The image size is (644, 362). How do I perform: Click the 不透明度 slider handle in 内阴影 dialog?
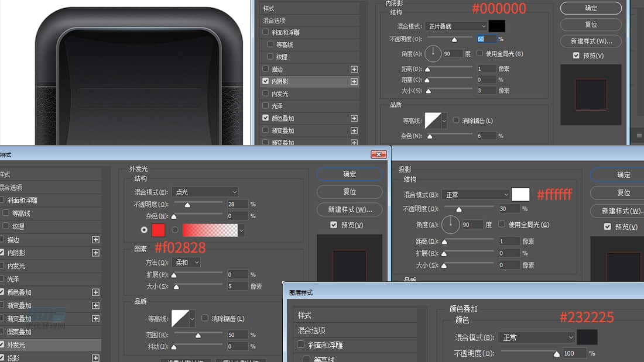(454, 40)
